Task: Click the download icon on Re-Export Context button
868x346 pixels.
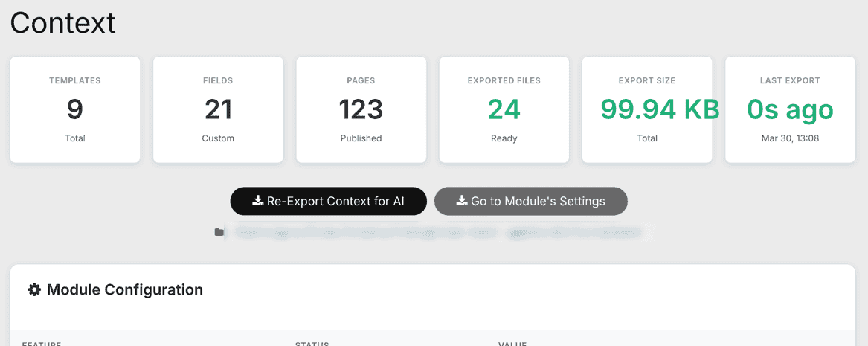Action: click(x=258, y=201)
